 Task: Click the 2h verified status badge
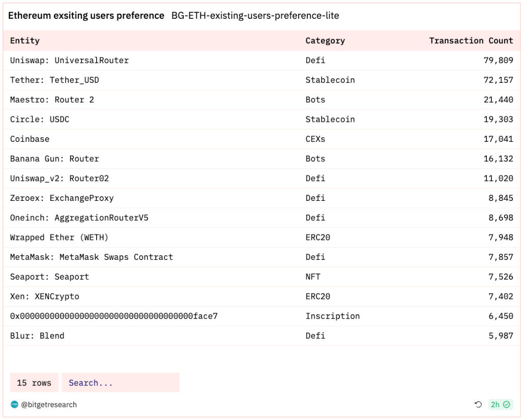point(500,404)
